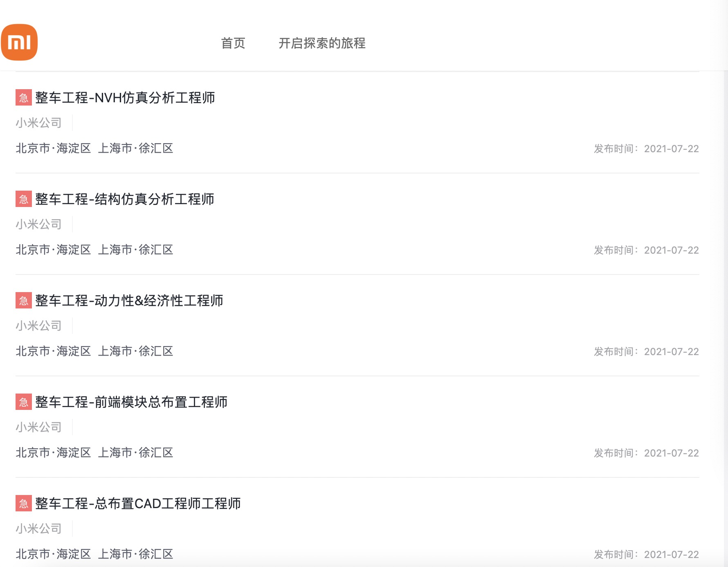The width and height of the screenshot is (728, 567).
Task: Click 小米公司 under the NVH job listing
Action: (x=38, y=122)
